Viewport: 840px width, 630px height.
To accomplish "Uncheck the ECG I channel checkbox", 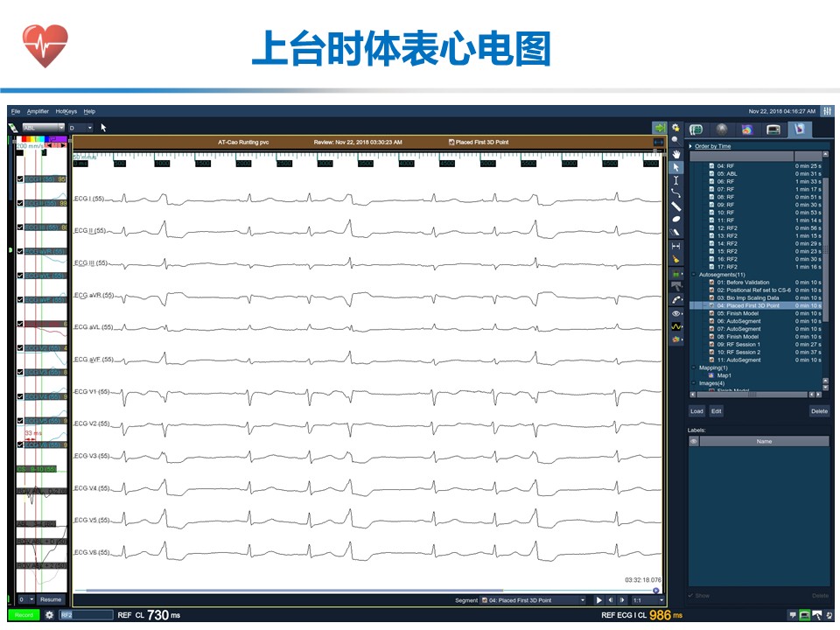I will (20, 178).
